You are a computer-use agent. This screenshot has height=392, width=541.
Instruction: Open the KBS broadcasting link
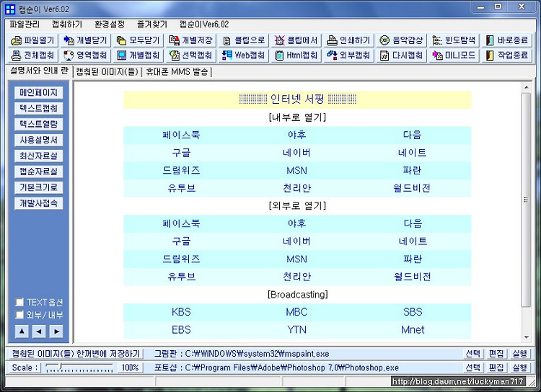pyautogui.click(x=181, y=312)
